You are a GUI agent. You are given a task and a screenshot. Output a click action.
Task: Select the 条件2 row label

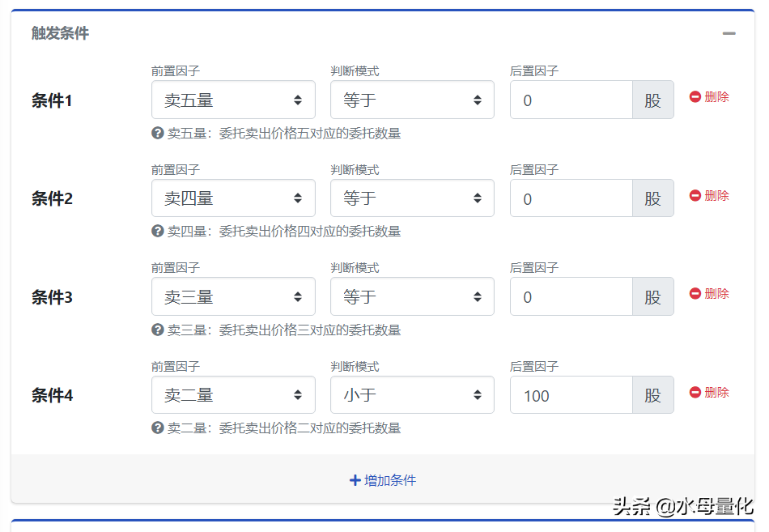[x=52, y=198]
